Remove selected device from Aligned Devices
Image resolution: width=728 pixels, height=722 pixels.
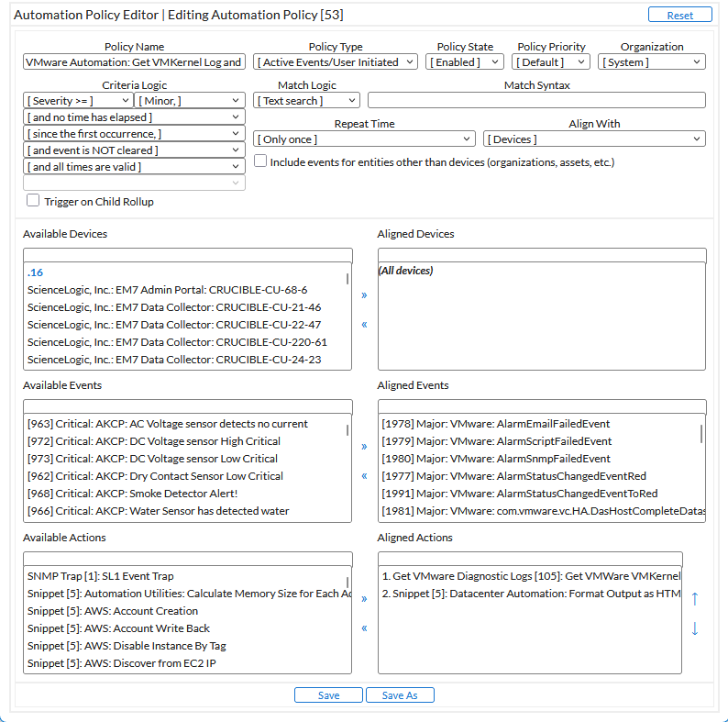pos(364,324)
